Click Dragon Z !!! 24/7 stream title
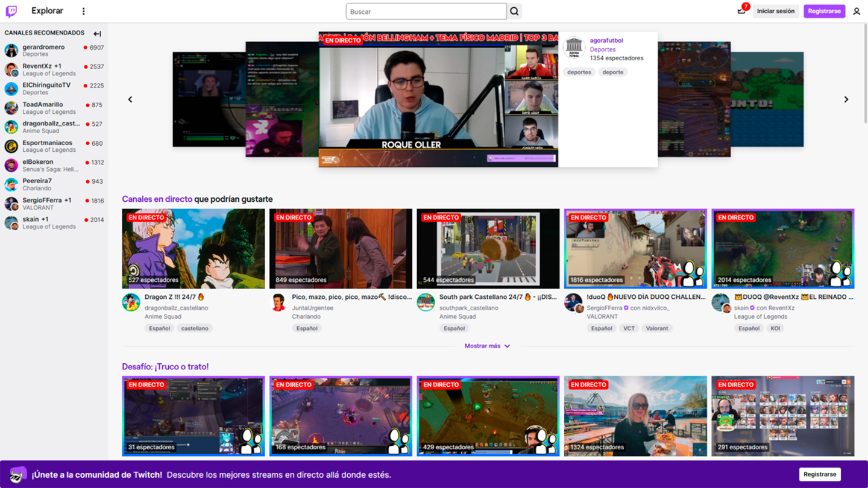The width and height of the screenshot is (868, 488). (x=175, y=297)
